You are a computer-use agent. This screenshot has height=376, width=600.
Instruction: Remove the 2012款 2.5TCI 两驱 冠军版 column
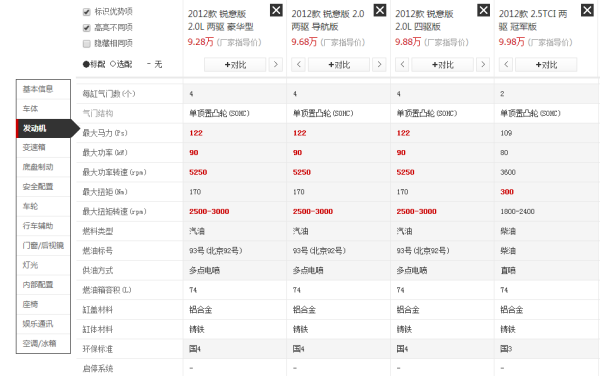tap(587, 10)
